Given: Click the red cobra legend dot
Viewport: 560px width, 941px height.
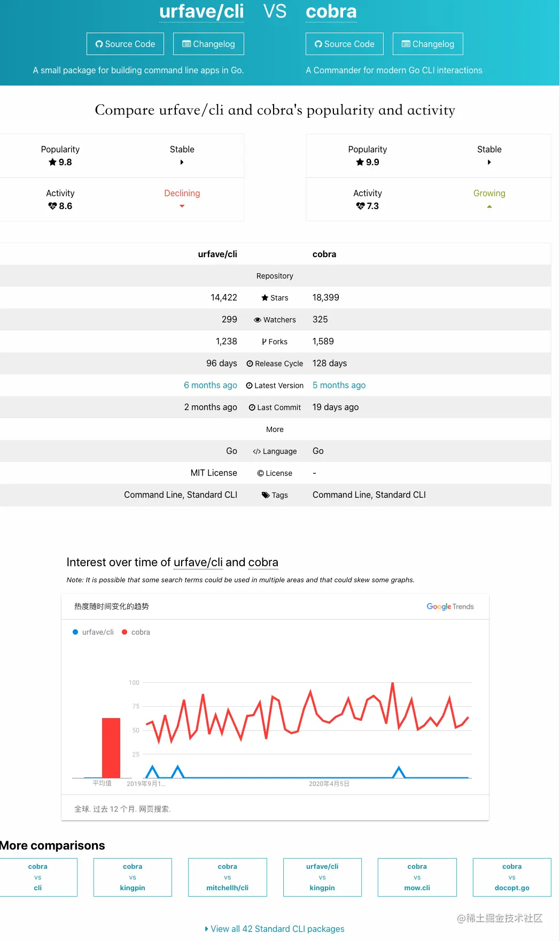Looking at the screenshot, I should tap(125, 632).
